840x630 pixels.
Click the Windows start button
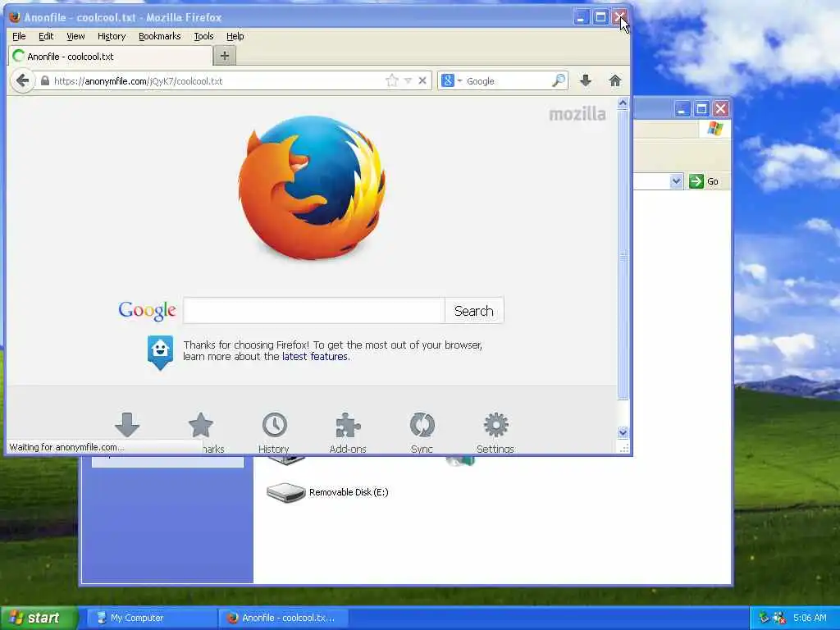click(39, 618)
